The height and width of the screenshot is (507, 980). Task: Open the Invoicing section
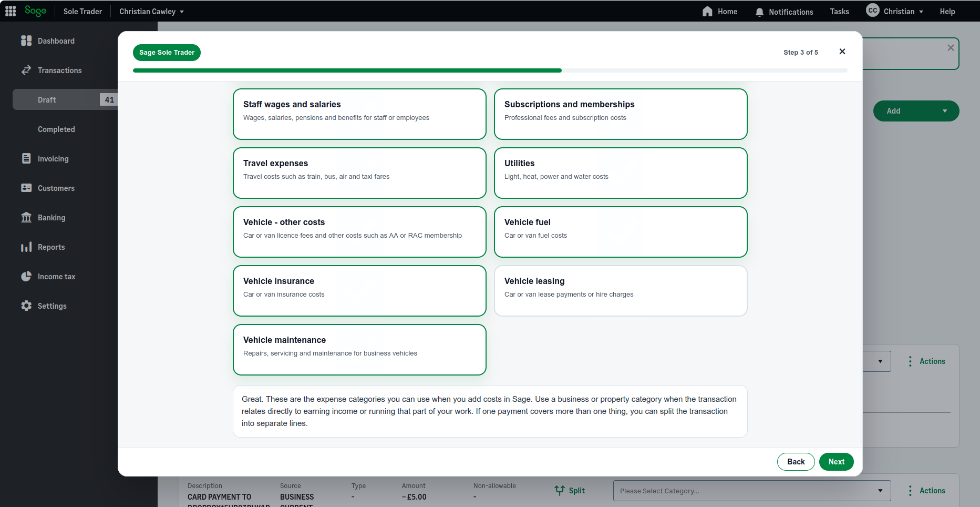(x=53, y=158)
